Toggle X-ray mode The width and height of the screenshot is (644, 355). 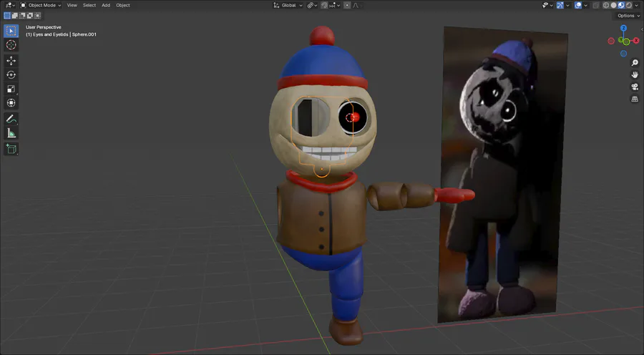[596, 5]
